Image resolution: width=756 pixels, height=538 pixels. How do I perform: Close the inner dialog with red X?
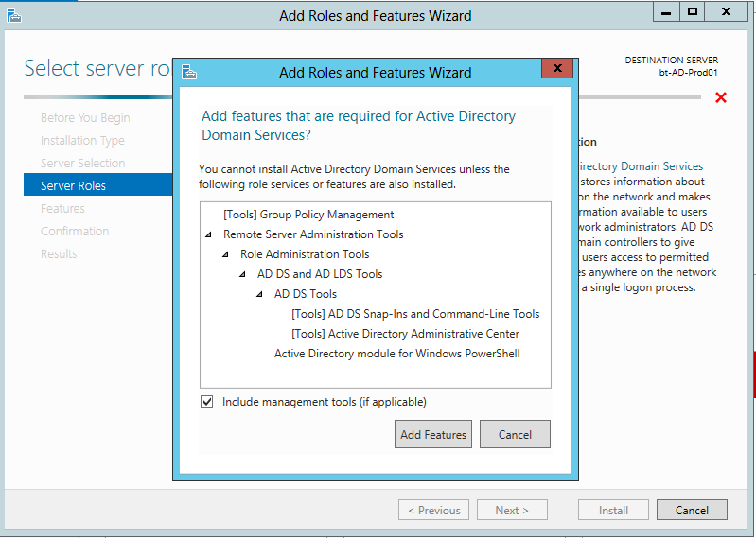[557, 68]
